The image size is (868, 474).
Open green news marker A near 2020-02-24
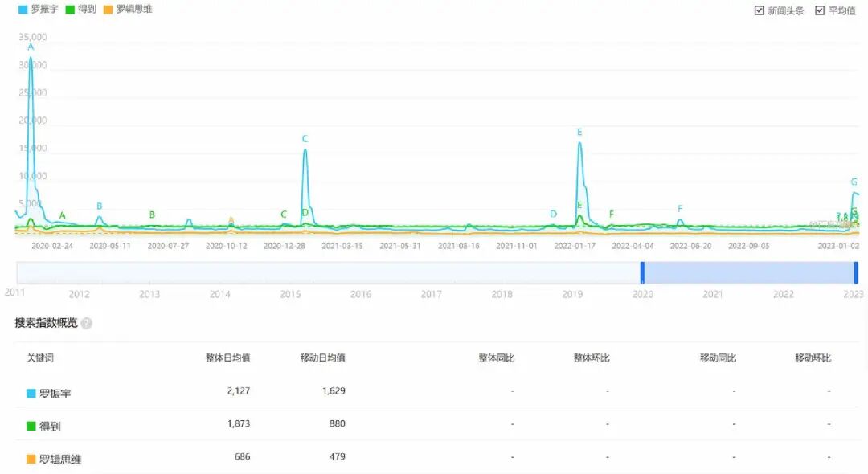[63, 215]
